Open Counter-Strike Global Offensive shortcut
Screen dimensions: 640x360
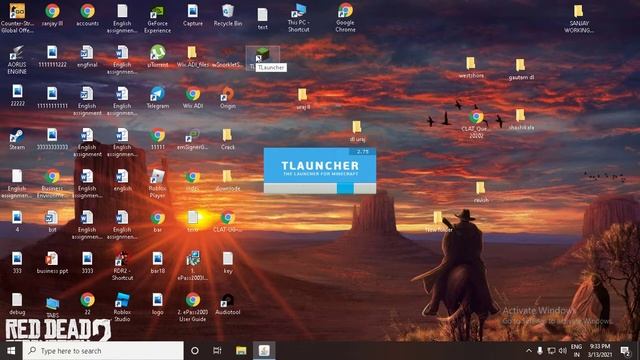(x=17, y=18)
